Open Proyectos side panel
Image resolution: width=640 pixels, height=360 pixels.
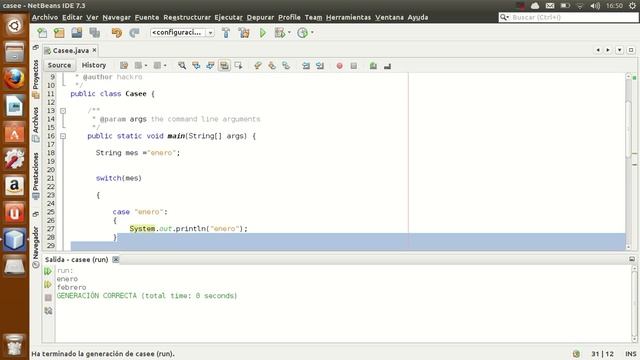pos(36,79)
